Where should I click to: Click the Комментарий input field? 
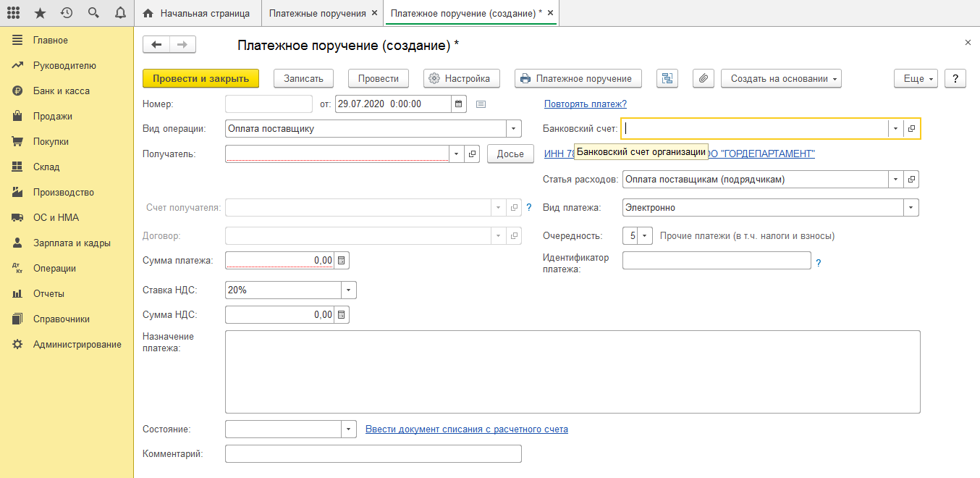pyautogui.click(x=373, y=453)
